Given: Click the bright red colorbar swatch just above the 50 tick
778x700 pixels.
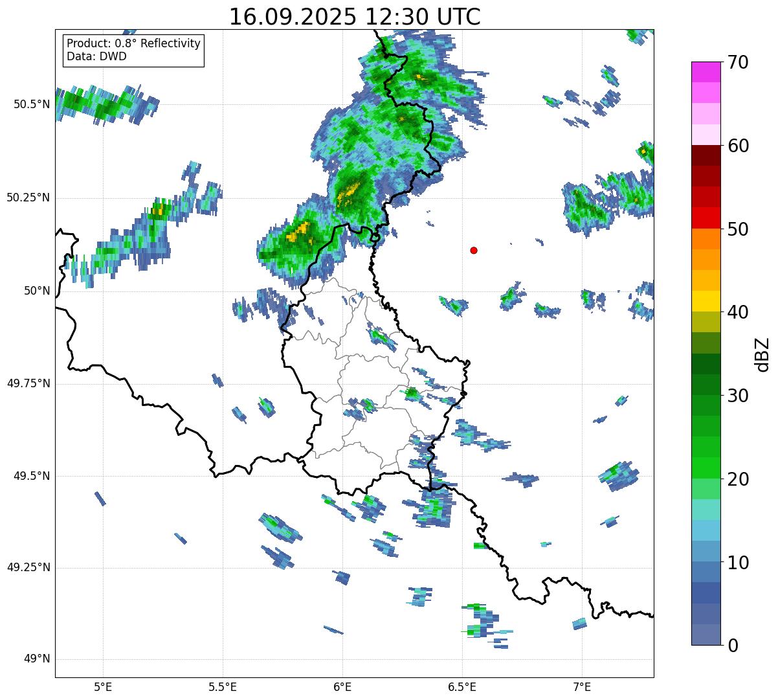Looking at the screenshot, I should (x=706, y=218).
